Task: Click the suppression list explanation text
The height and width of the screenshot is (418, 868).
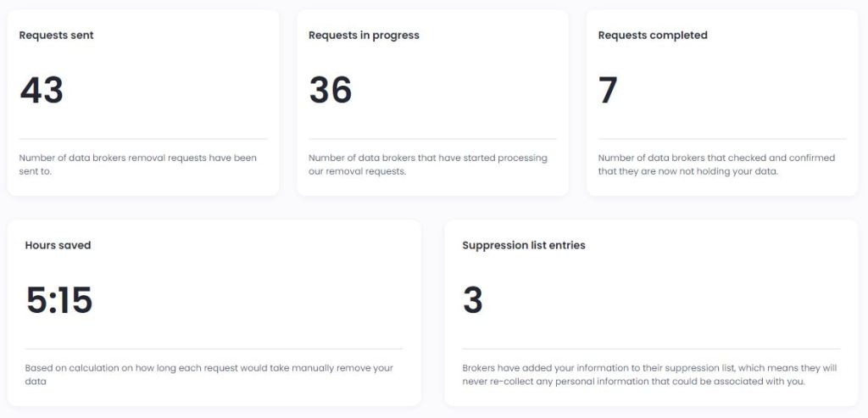Action: (x=649, y=375)
